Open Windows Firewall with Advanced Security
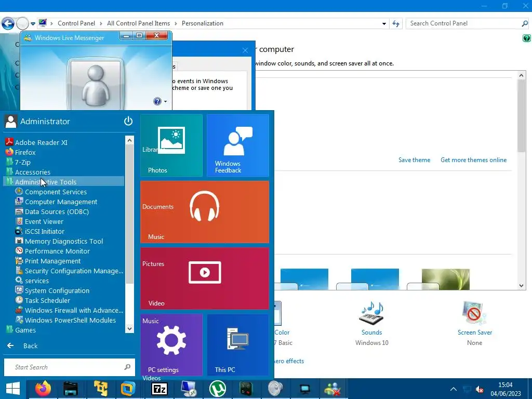Viewport: 532px width, 399px height. [74, 310]
